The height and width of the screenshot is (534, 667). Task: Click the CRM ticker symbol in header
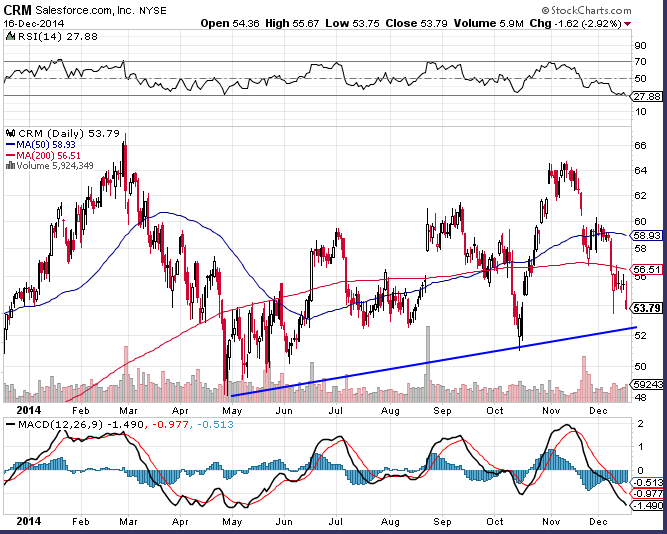click(x=17, y=10)
